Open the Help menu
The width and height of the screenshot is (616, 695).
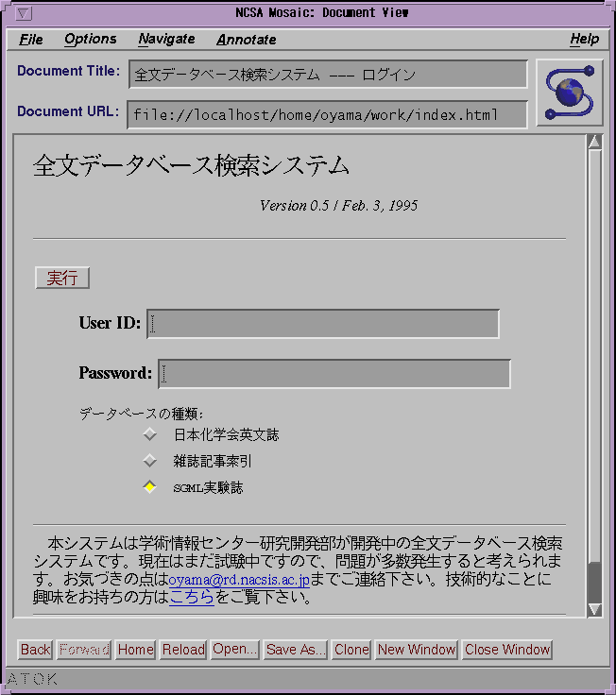tap(585, 40)
